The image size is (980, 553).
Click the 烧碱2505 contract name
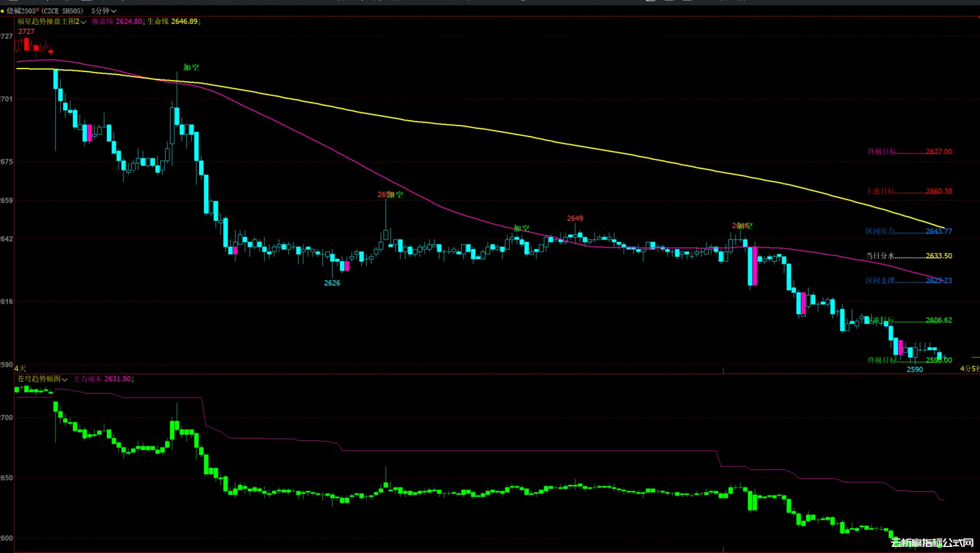pyautogui.click(x=21, y=11)
